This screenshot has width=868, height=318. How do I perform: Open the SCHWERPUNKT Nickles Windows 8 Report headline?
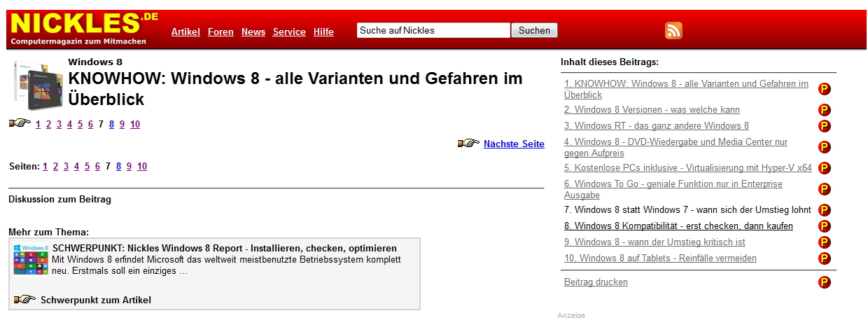click(225, 248)
